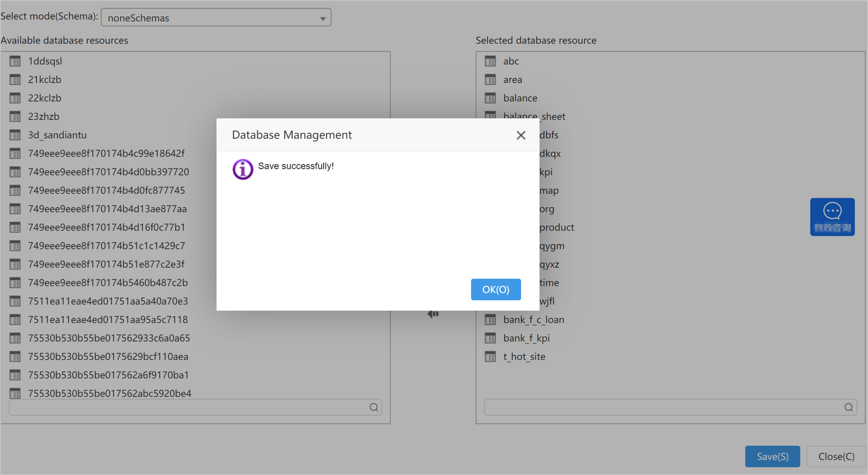Select the balance_sheet selected resource name
Screen dimensions: 868x475
point(534,116)
